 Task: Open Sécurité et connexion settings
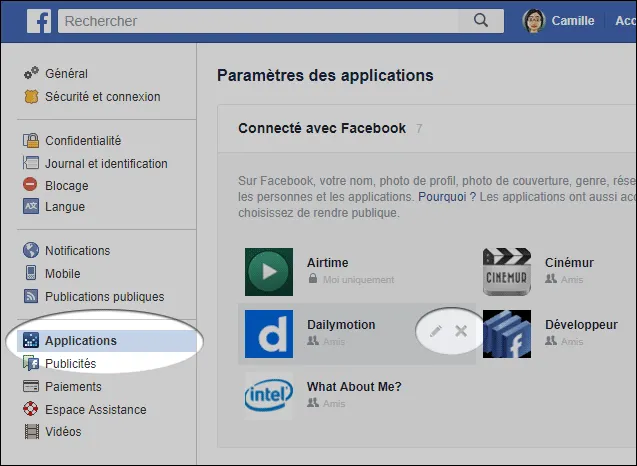[x=103, y=97]
